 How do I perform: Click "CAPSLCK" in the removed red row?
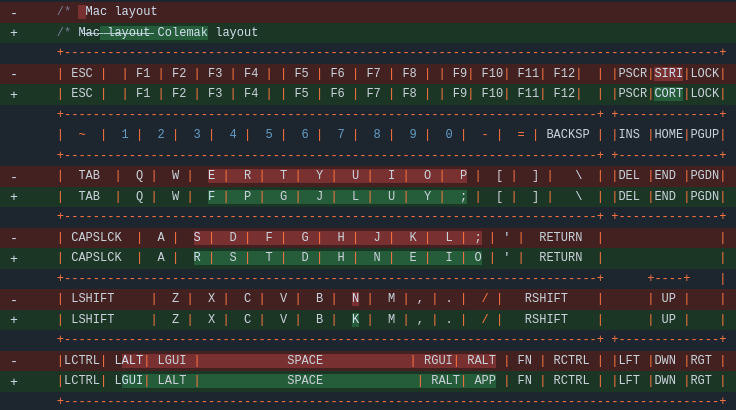96,237
